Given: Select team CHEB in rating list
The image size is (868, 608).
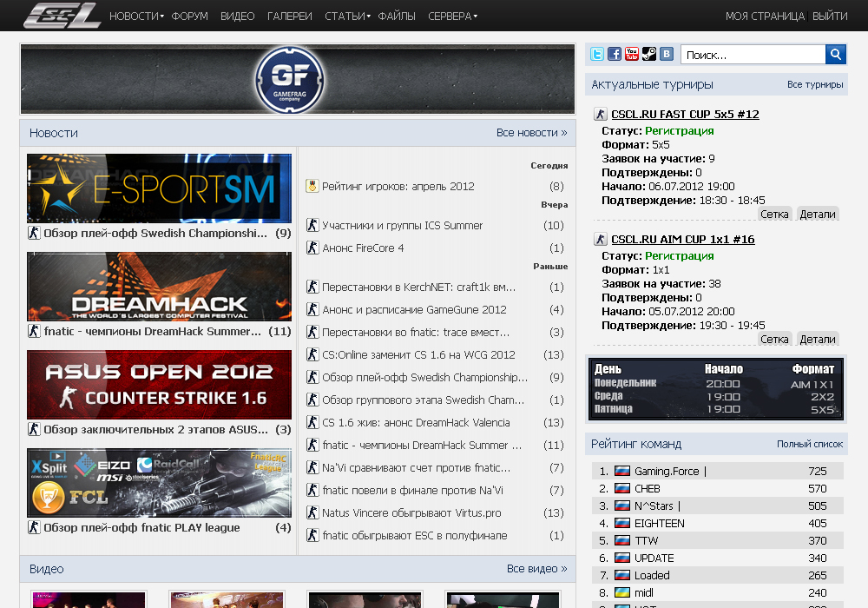Looking at the screenshot, I should tap(648, 488).
